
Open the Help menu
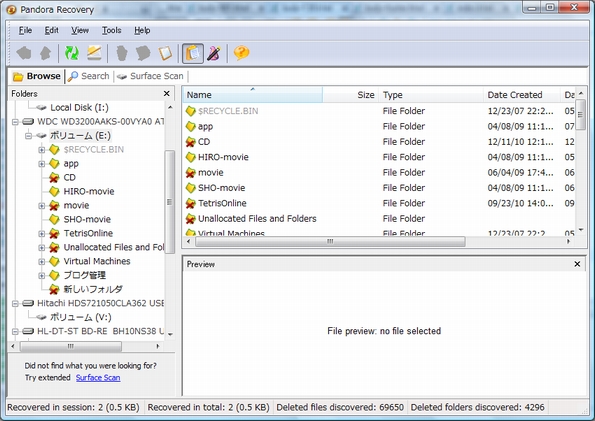[x=142, y=30]
